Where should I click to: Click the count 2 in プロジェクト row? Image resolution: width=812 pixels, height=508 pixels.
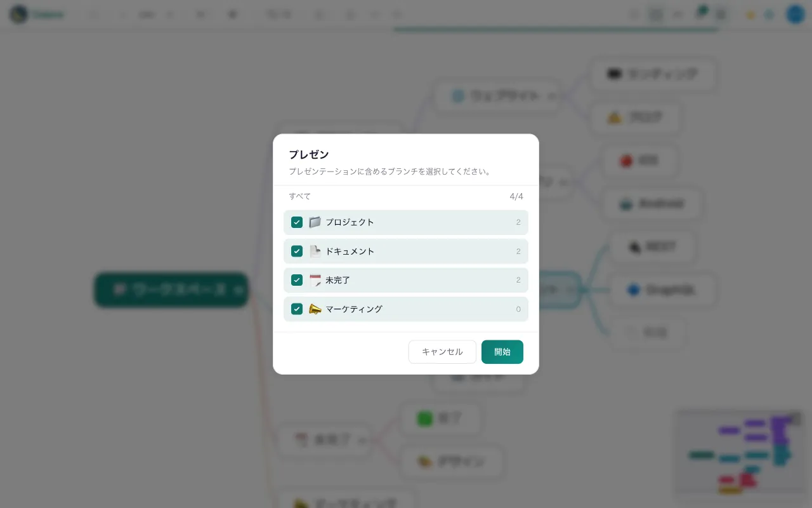pos(518,222)
